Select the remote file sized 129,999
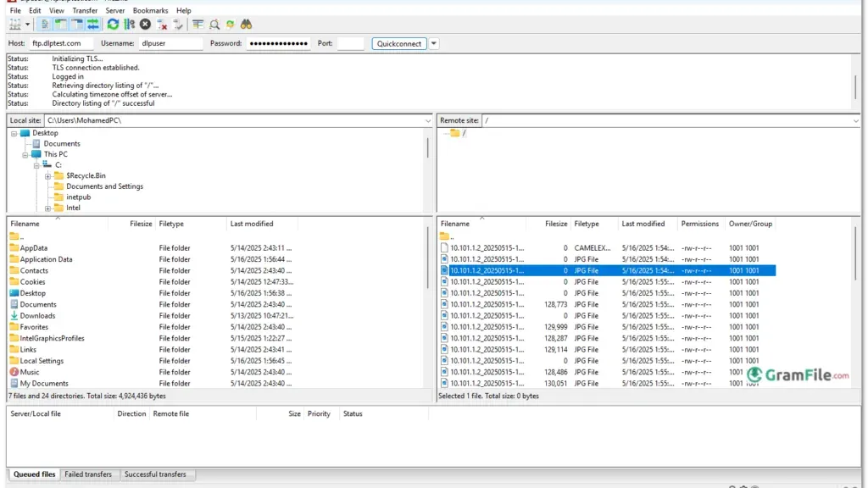This screenshot has height=488, width=868. tap(607, 326)
